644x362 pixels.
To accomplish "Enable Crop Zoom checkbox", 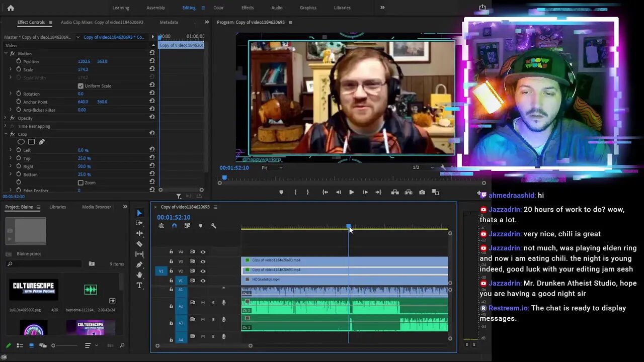I will pyautogui.click(x=80, y=183).
